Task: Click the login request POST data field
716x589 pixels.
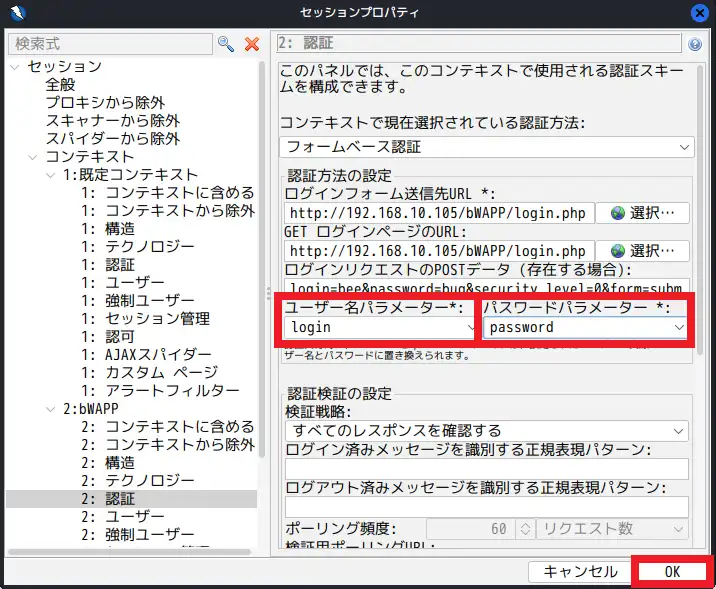Action: 486,286
